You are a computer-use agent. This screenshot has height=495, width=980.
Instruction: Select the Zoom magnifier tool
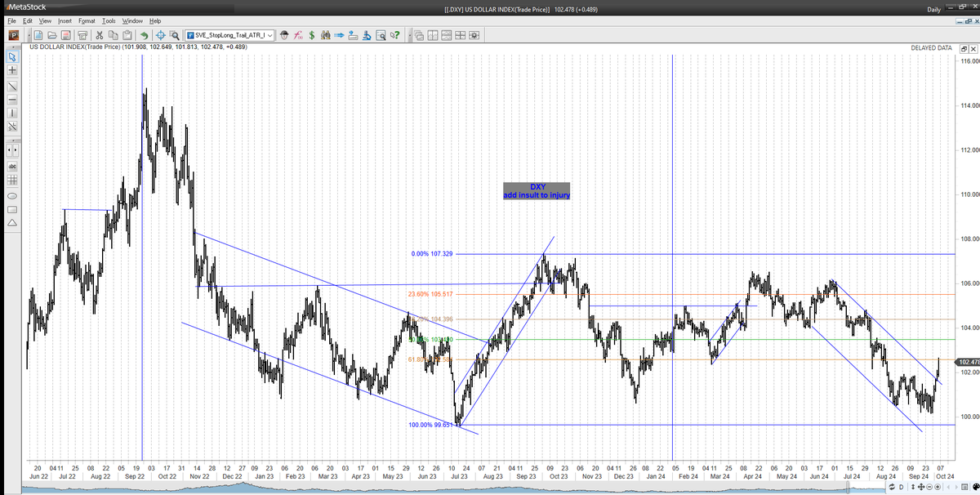click(175, 35)
